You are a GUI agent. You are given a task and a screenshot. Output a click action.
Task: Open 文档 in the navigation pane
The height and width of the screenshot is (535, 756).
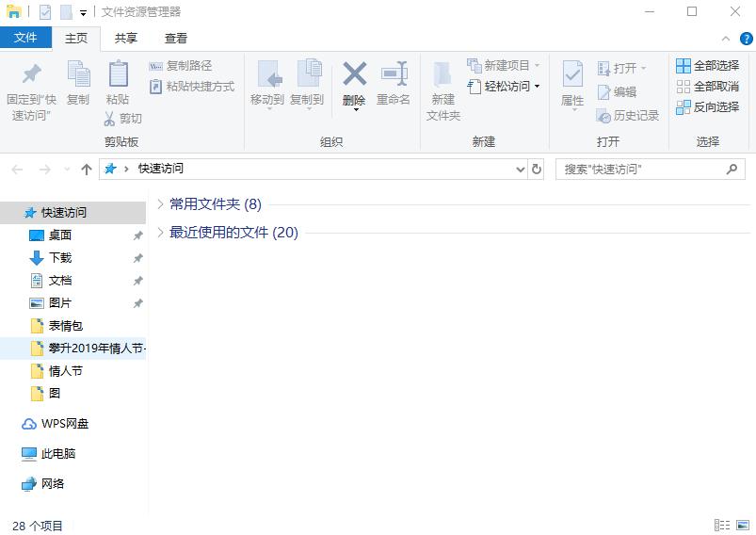point(72,281)
